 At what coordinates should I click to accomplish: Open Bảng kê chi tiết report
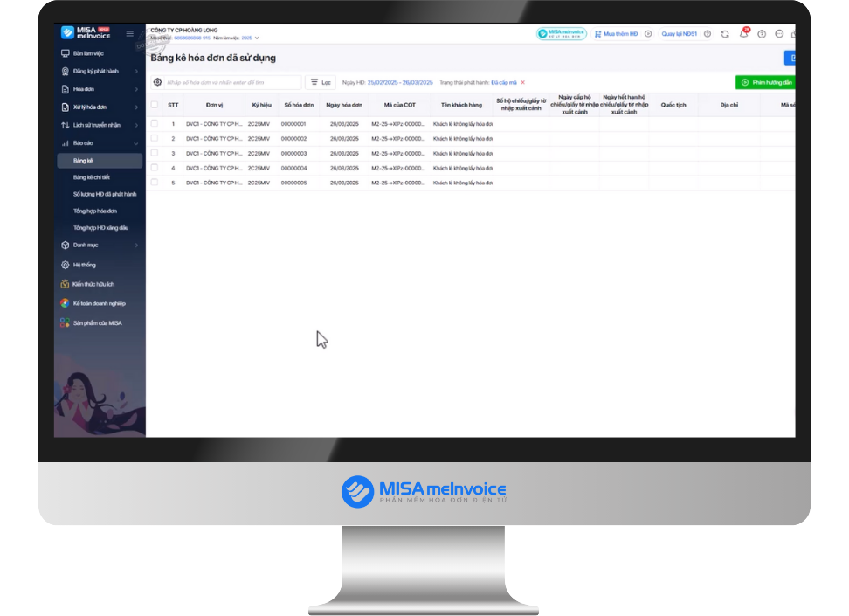tap(92, 177)
